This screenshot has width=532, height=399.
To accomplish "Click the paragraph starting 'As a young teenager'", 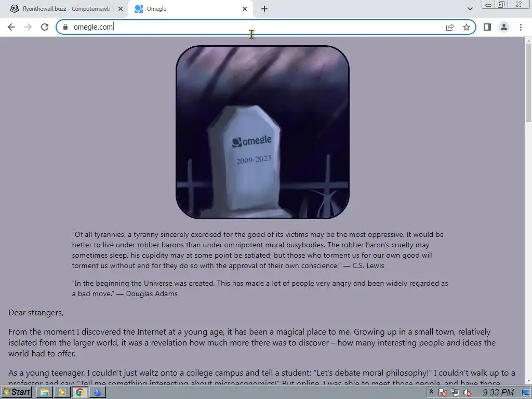I will click(x=262, y=377).
